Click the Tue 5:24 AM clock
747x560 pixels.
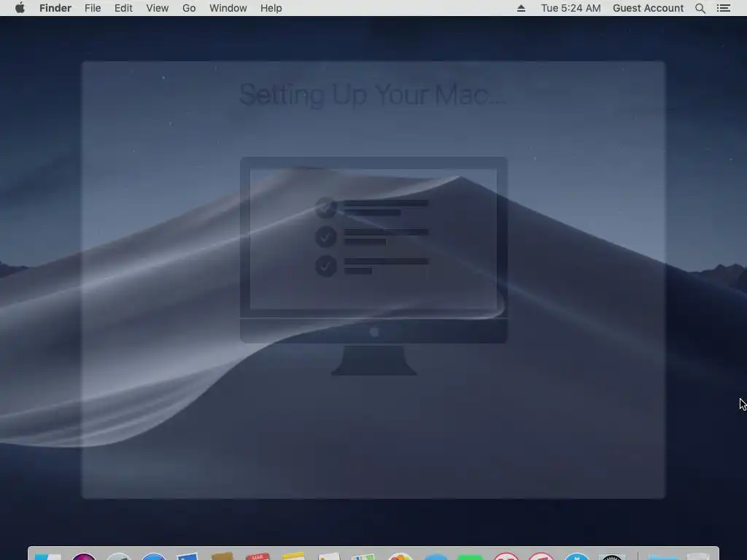click(570, 8)
